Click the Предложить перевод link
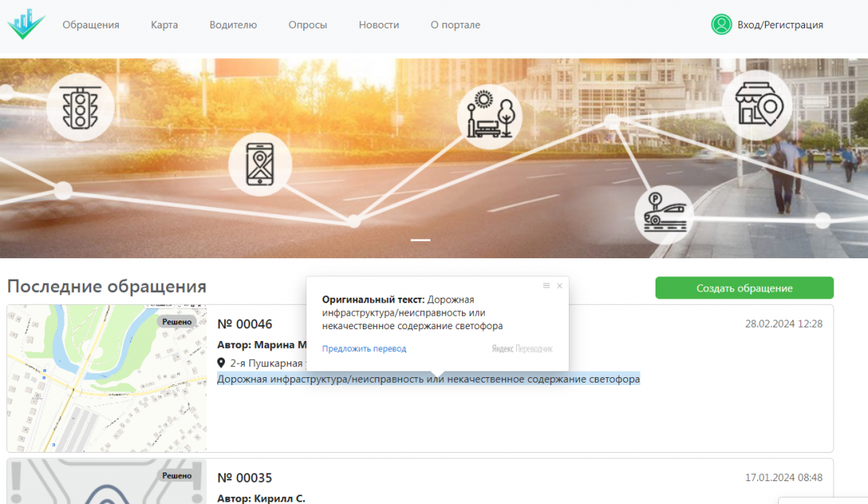Screen dimensions: 868x504 click(364, 347)
